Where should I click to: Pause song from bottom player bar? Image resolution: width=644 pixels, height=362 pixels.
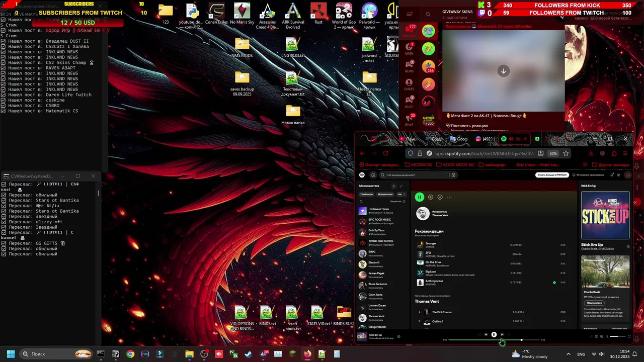pyautogui.click(x=494, y=334)
